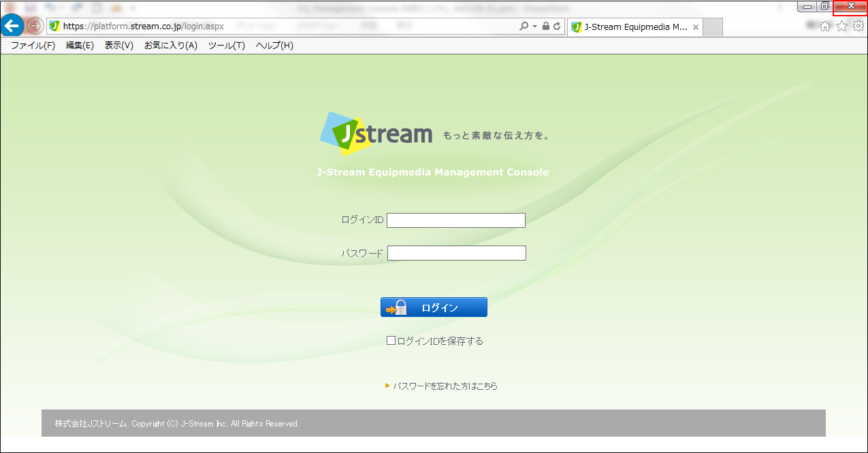The width and height of the screenshot is (868, 453).
Task: Open the browser tools gear icon
Action: 858,27
